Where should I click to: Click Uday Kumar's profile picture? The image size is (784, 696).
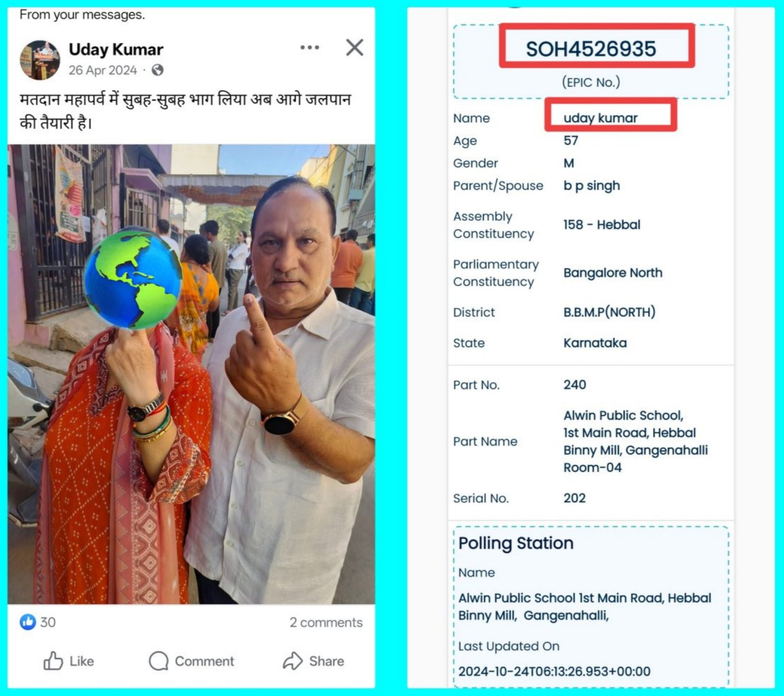point(40,60)
